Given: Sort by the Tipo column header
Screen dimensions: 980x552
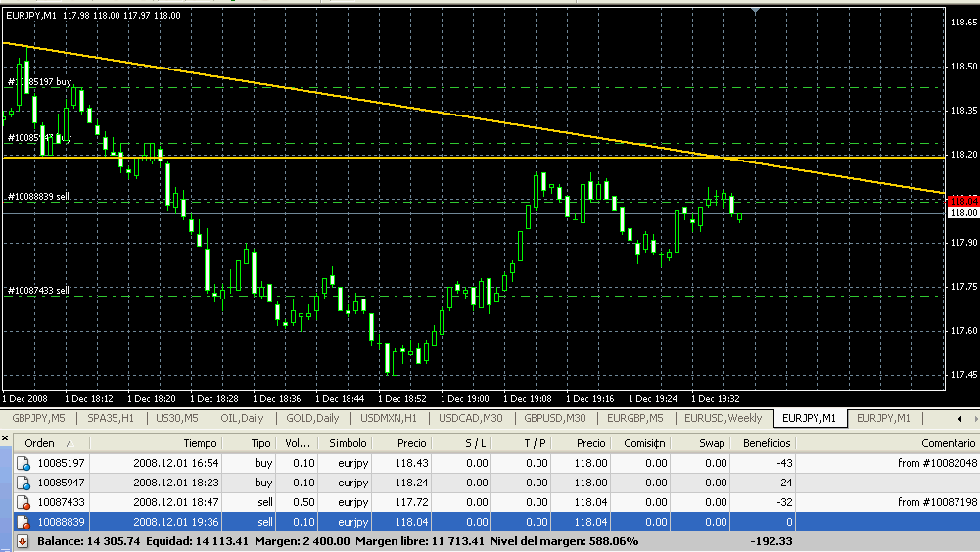Looking at the screenshot, I should tap(249, 443).
